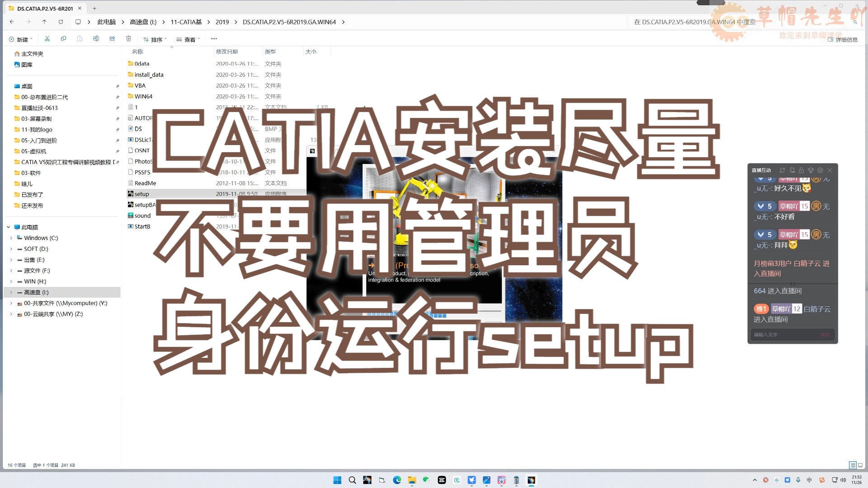868x488 pixels.
Task: Expand the 高速盘 (I:) drive node
Action: coord(11,292)
